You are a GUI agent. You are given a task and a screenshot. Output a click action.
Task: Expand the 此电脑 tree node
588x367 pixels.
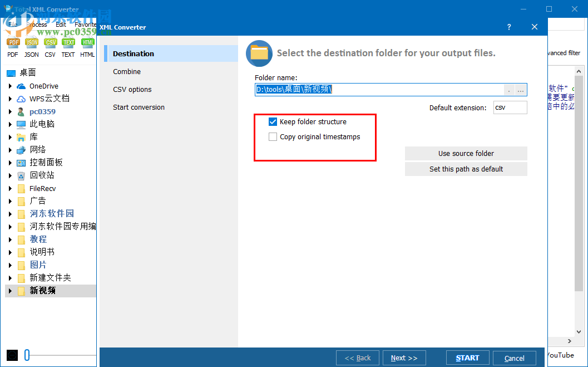(x=10, y=124)
